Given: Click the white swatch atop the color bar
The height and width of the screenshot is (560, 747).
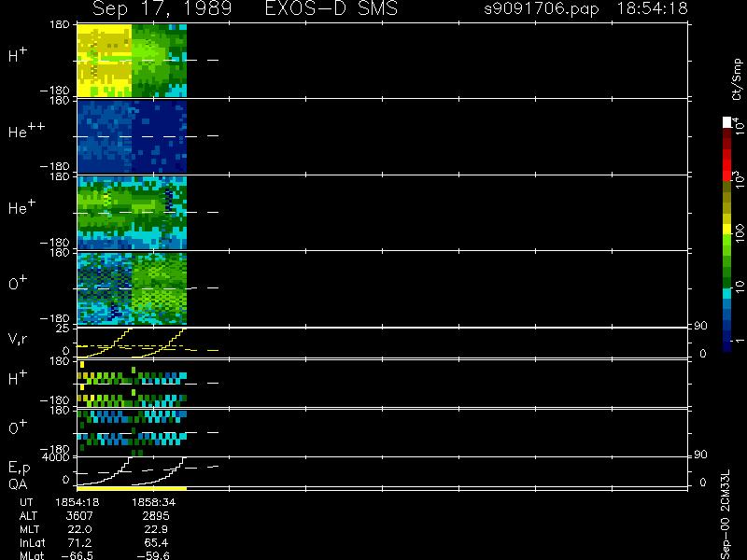Looking at the screenshot, I should [x=726, y=122].
